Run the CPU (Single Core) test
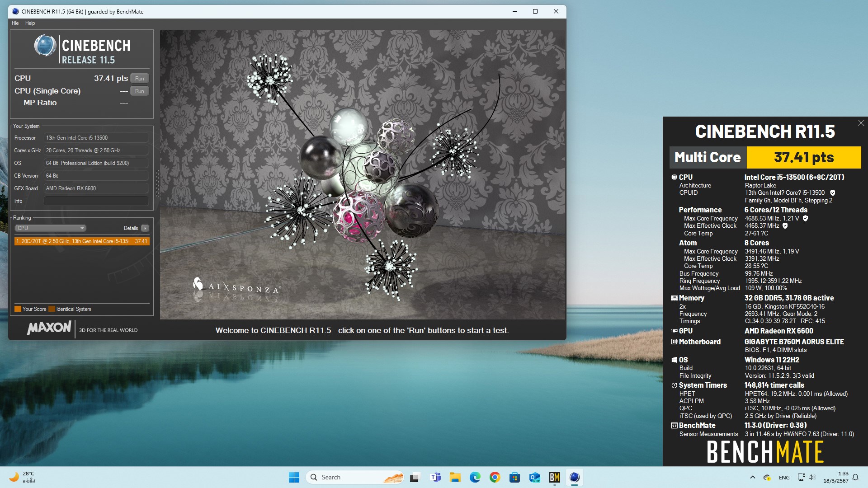 (x=139, y=91)
